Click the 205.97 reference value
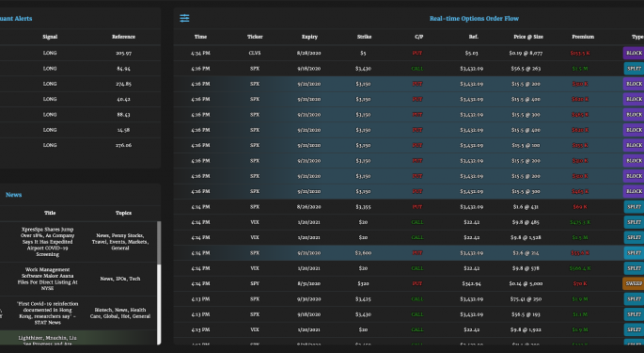The width and height of the screenshot is (644, 353). (123, 53)
